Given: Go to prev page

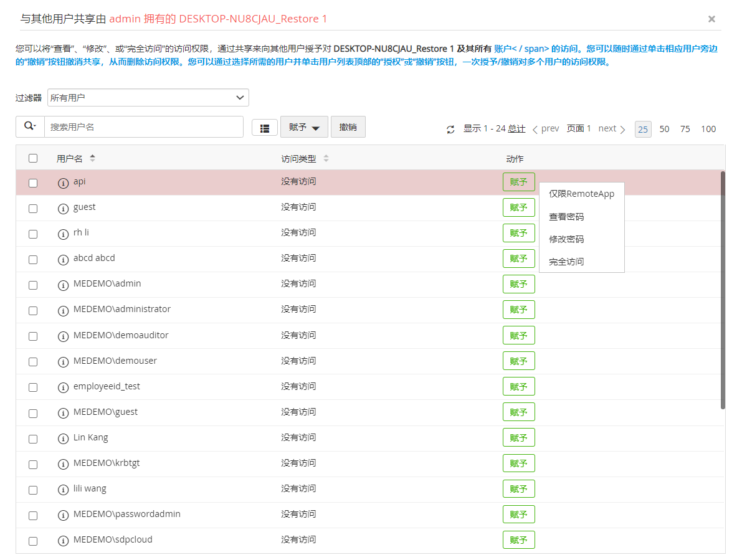Looking at the screenshot, I should (x=546, y=129).
